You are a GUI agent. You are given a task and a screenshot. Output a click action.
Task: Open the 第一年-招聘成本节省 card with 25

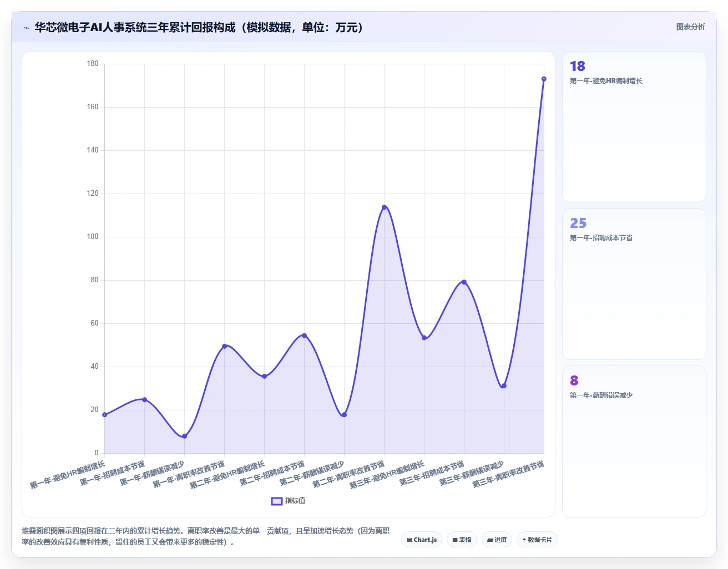click(634, 284)
